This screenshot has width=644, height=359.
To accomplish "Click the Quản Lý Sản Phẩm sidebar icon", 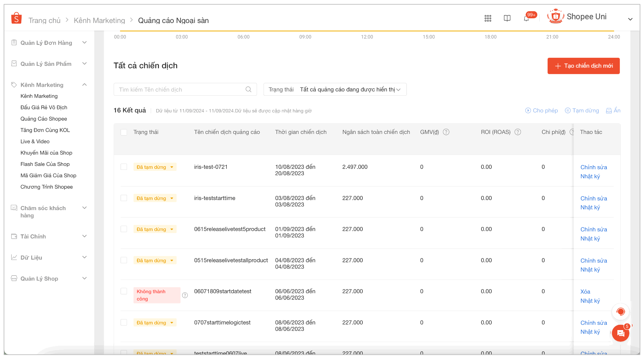I will pos(14,63).
